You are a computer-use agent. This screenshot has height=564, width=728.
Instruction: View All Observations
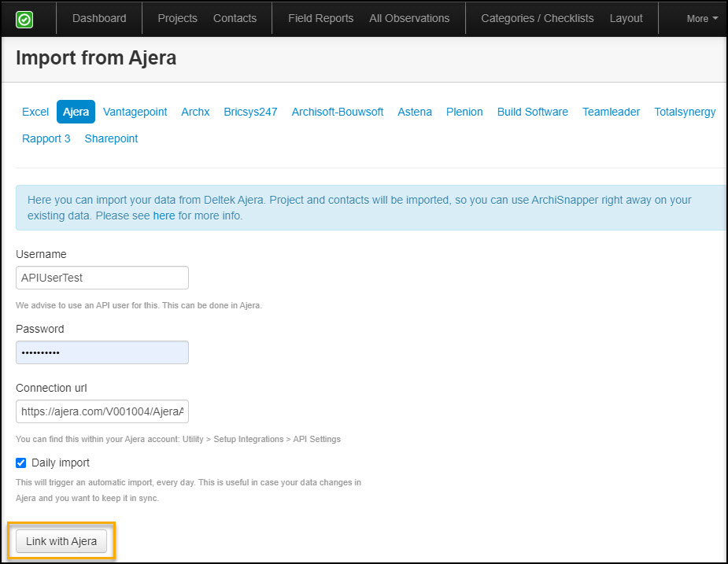409,18
